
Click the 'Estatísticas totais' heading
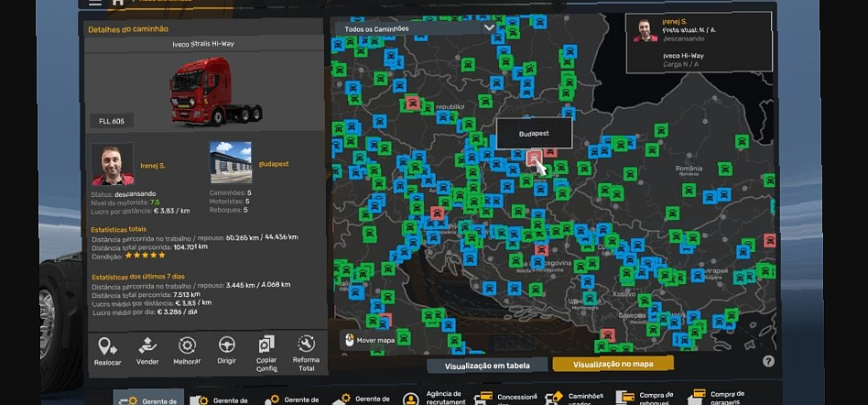(119, 229)
